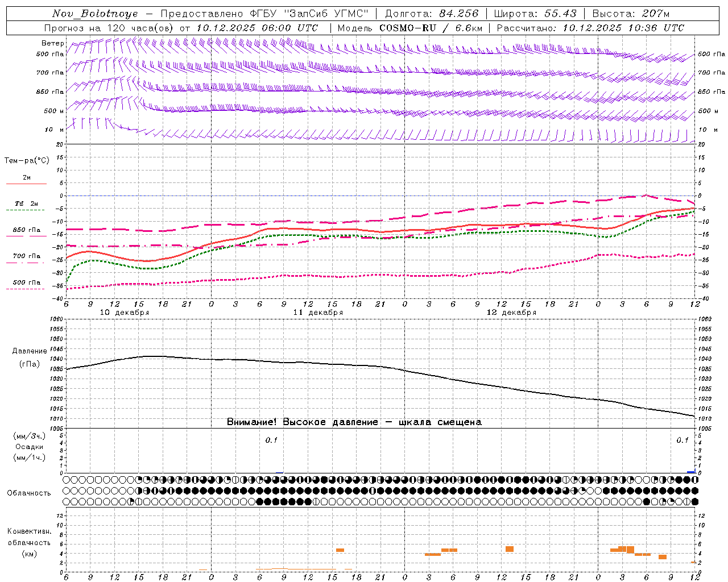728x582 pixels.
Task: Click the Рассчитано: 10.12.2025 10:36 UTC timestamp
Action: pyautogui.click(x=590, y=28)
